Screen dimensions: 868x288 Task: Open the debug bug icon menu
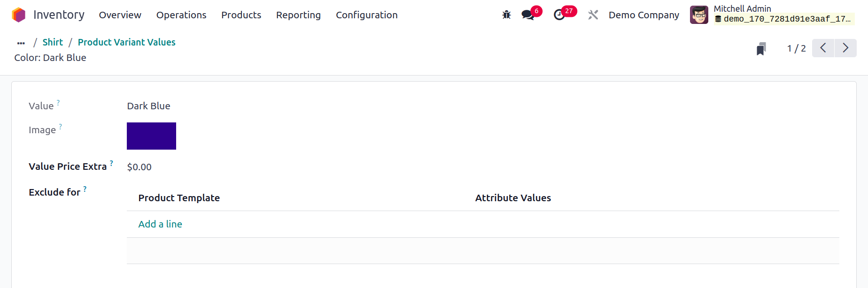pyautogui.click(x=506, y=15)
